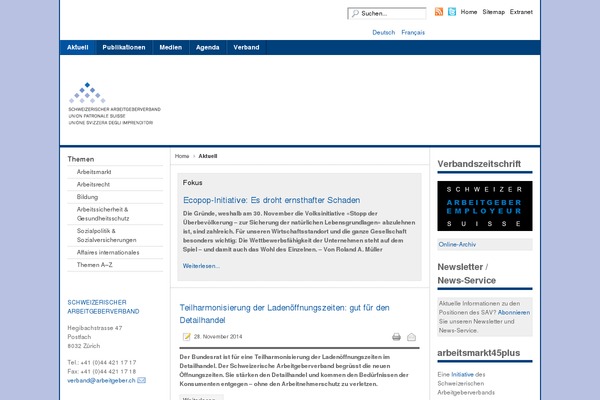Open Affaires internationales topic
The image size is (600, 400).
pos(108,253)
